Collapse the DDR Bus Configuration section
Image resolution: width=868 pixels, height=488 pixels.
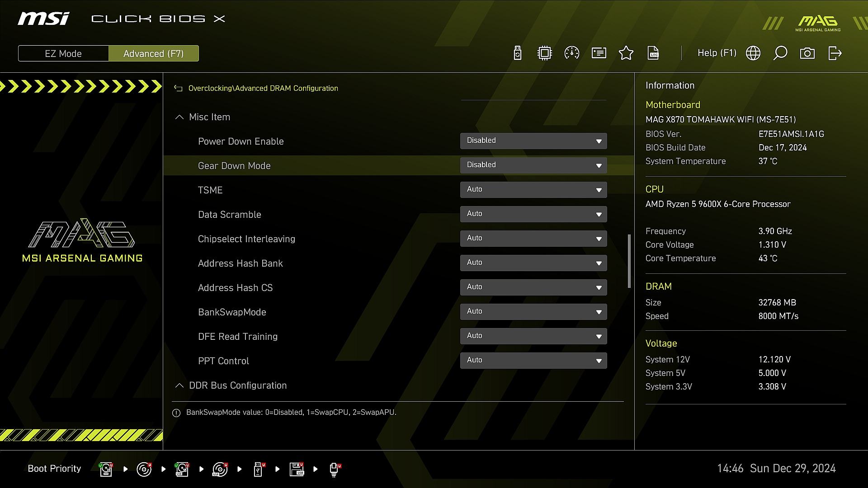coord(179,386)
